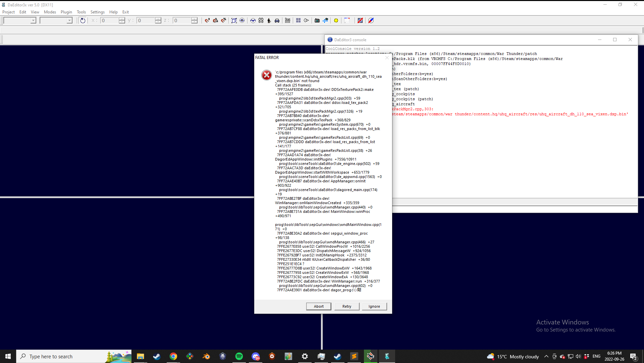Click the blue blocks cube screenshot icon
This screenshot has height=363, width=644.
(x=325, y=20)
